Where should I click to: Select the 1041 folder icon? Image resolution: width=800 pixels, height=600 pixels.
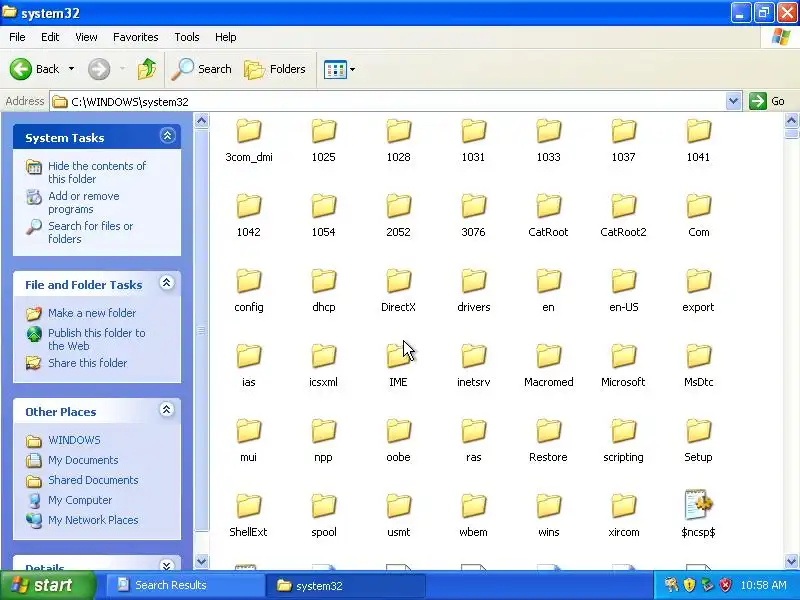[x=698, y=132]
